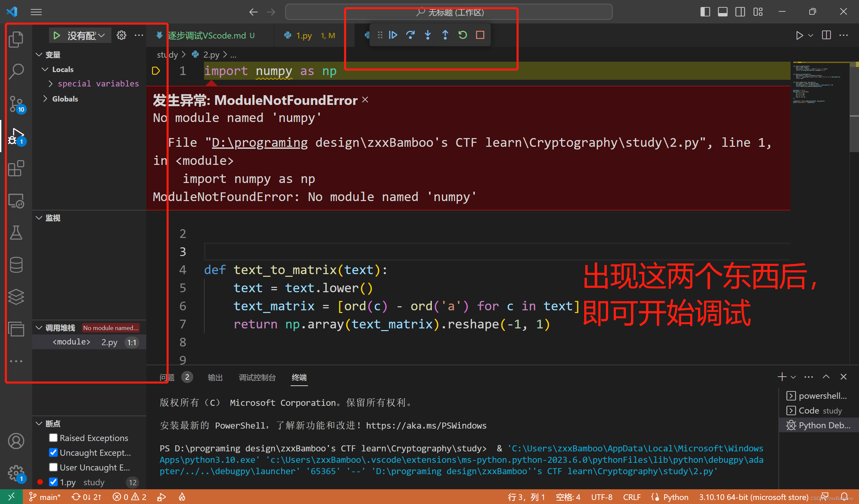Open launch.json via the gear icon
Image resolution: width=859 pixels, height=504 pixels.
click(x=121, y=35)
